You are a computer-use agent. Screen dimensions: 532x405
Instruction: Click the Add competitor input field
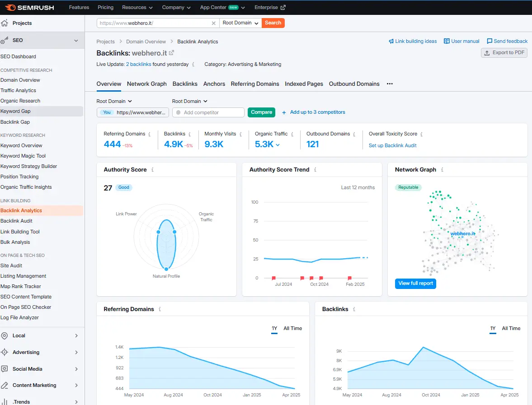[x=208, y=112]
